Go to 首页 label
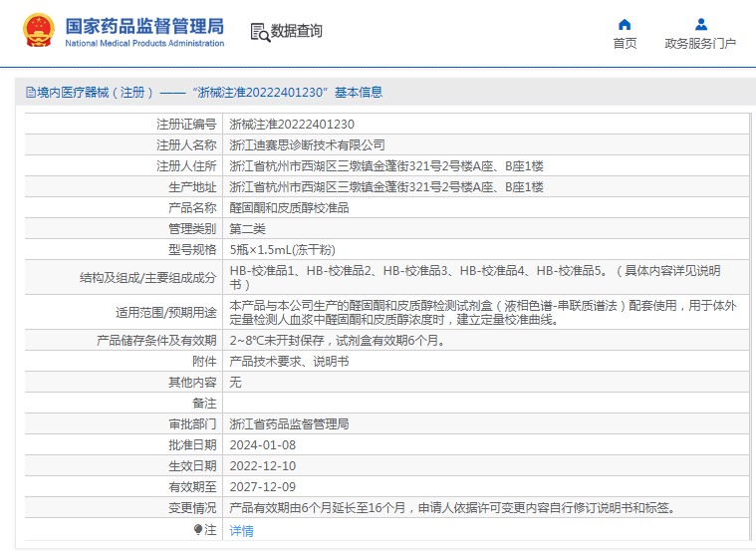The width and height of the screenshot is (756, 551). [625, 44]
